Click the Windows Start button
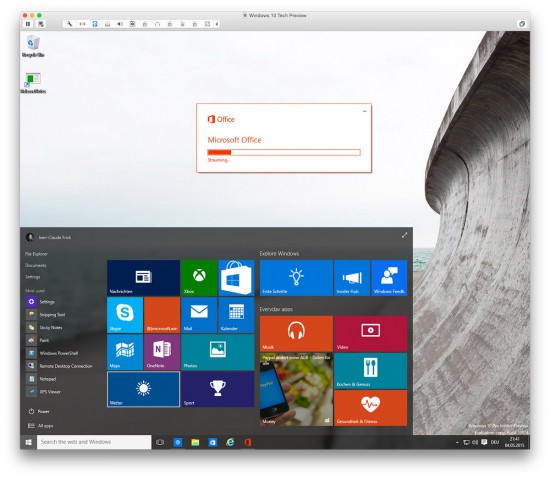The height and width of the screenshot is (478, 550). [28, 442]
